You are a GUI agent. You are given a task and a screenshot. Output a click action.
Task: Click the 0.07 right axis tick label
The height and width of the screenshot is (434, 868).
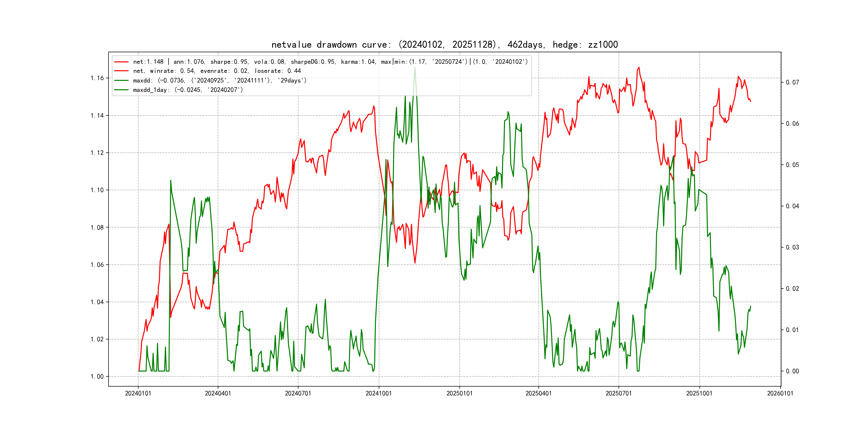click(x=792, y=83)
